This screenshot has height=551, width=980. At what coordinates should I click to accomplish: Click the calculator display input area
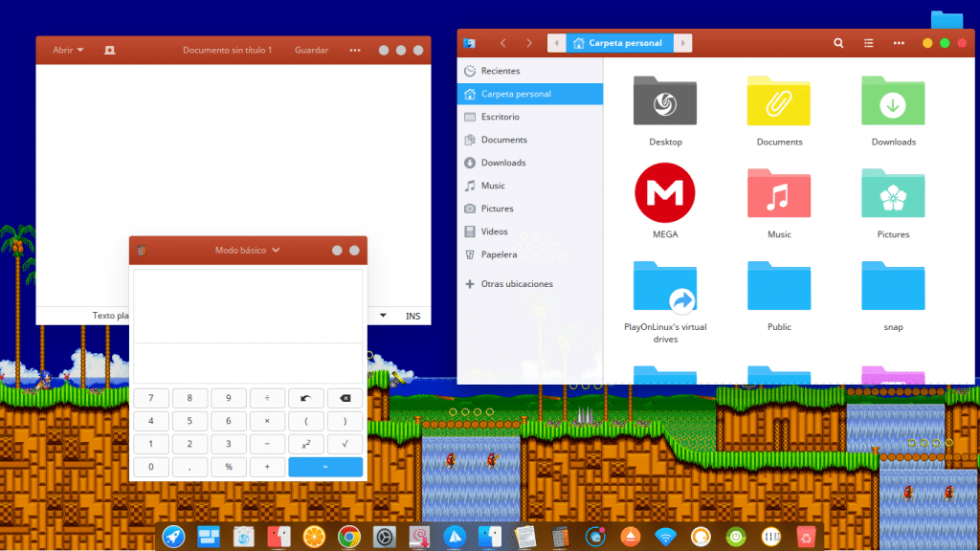248,363
